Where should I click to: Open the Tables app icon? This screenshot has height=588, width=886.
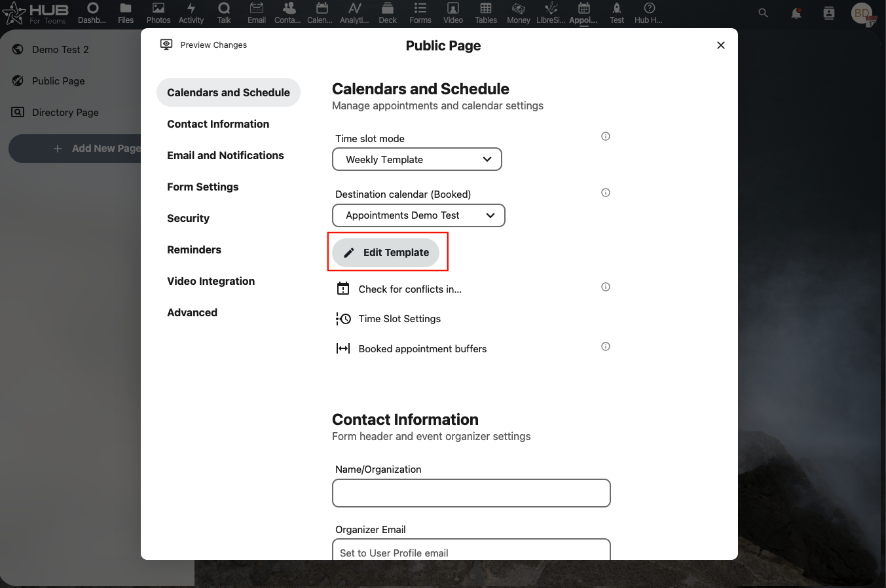(x=486, y=13)
